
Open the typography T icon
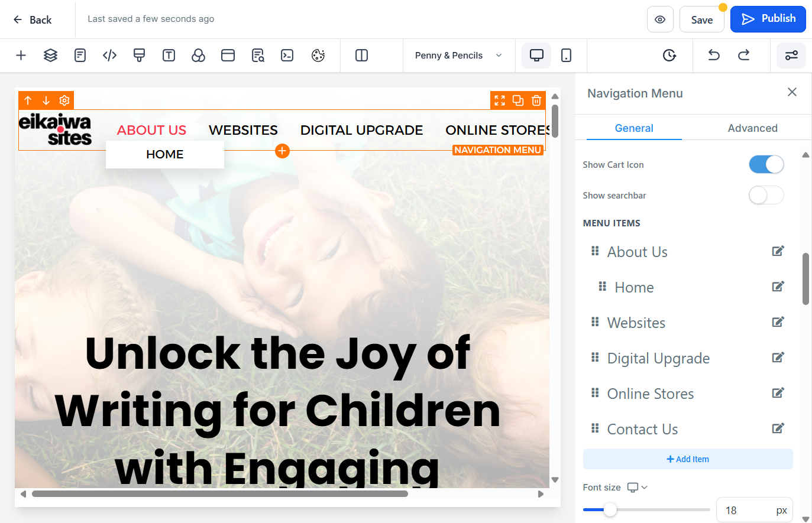(x=169, y=56)
